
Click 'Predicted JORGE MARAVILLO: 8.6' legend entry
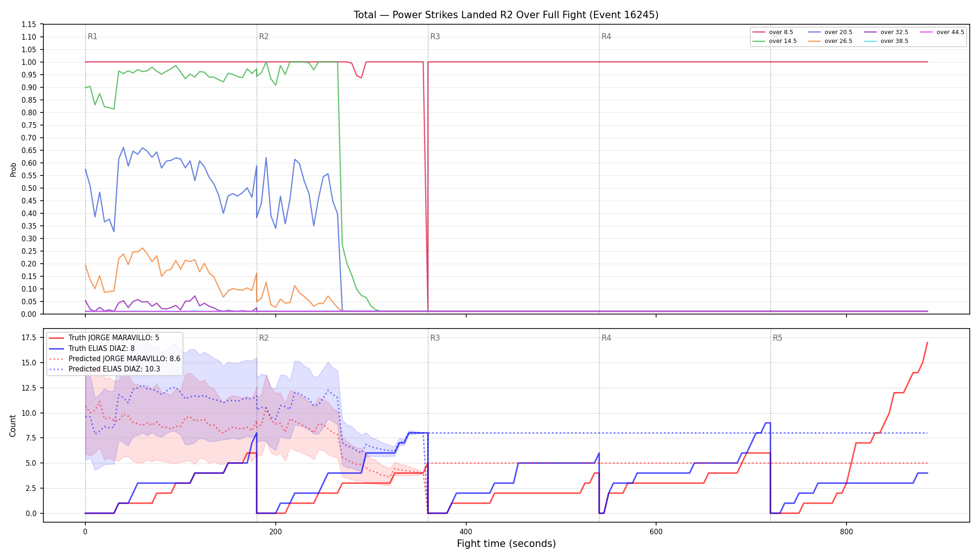coord(114,359)
